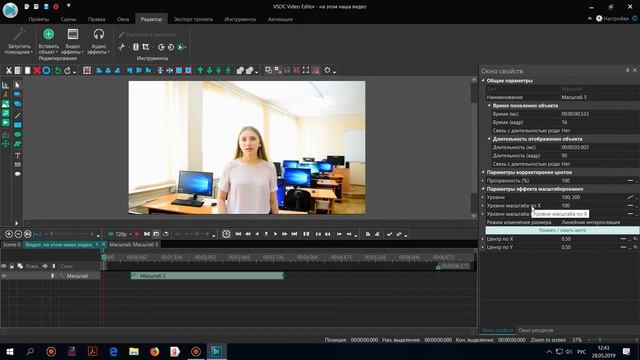Open File Explorer from the taskbar
The width and height of the screenshot is (640, 360).
[x=133, y=351]
